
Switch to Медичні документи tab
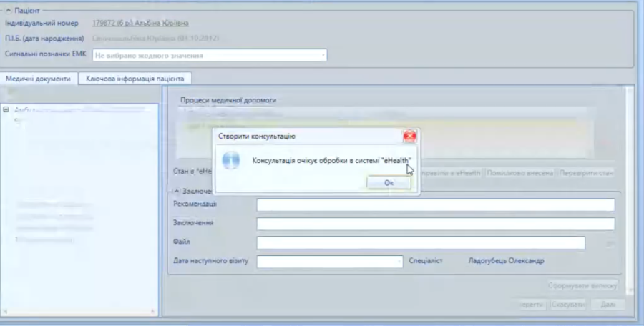click(38, 79)
